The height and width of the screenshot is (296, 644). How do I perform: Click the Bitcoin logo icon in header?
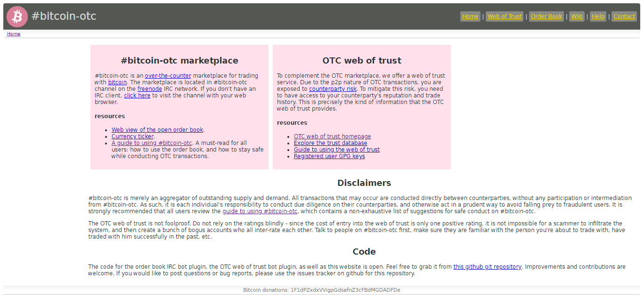[x=17, y=16]
